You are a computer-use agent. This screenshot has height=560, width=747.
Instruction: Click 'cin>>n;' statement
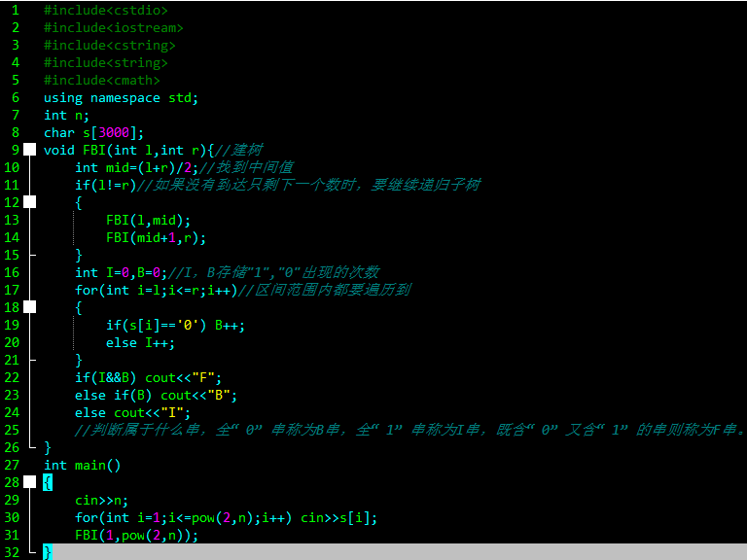[x=101, y=500]
